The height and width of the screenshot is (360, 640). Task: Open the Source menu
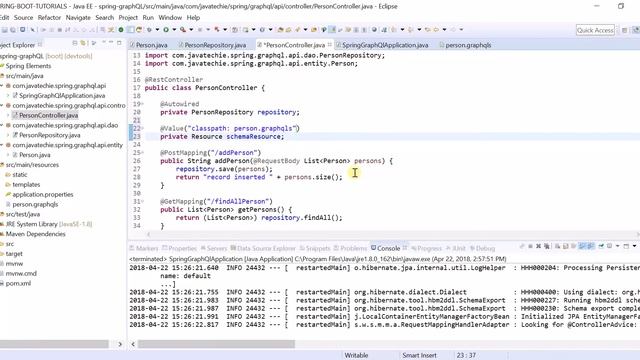coord(23,18)
